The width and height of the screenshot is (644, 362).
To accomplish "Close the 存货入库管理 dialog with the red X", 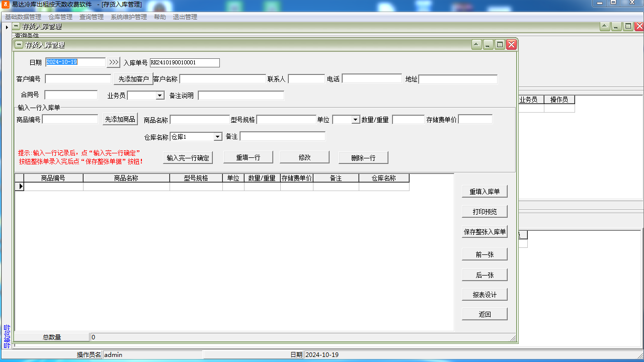I will click(x=511, y=45).
